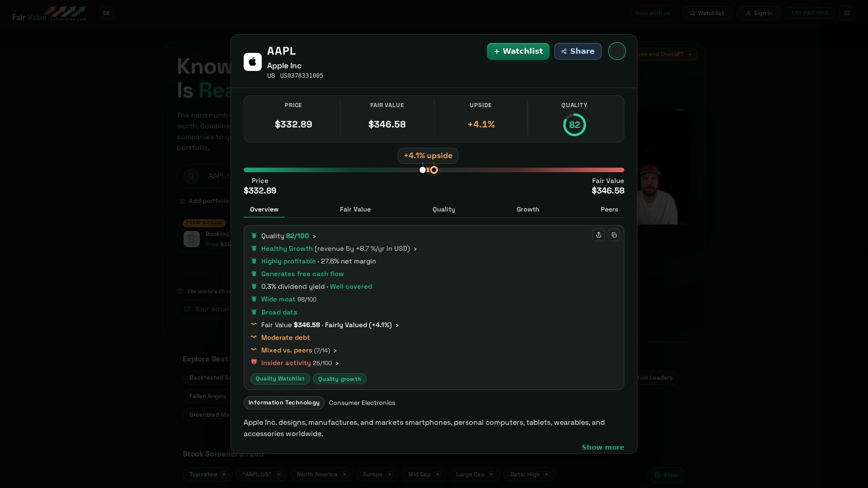Click the fair value marker on slider
This screenshot has width=868, height=488.
[x=434, y=170]
